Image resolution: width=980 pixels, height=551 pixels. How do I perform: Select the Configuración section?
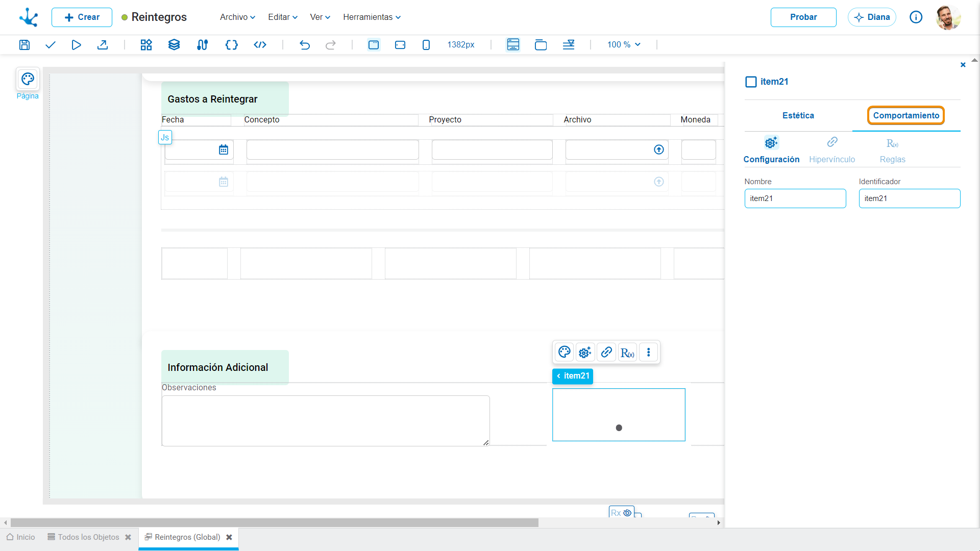(x=771, y=150)
